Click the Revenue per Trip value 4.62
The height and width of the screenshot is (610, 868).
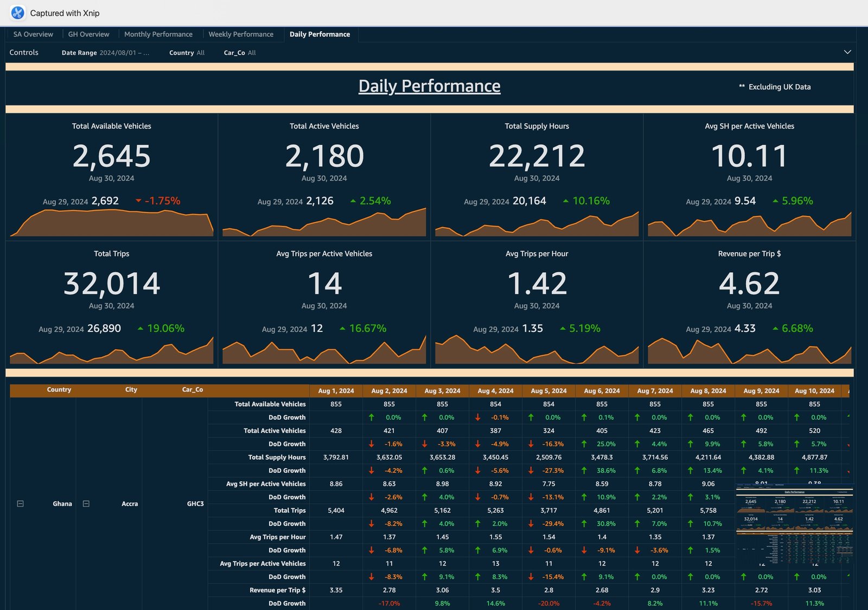tap(750, 284)
